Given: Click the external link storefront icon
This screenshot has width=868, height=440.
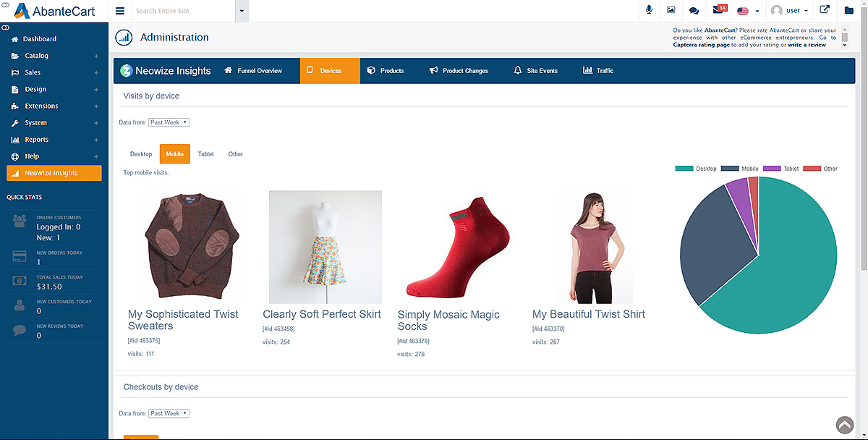Looking at the screenshot, I should coord(824,10).
